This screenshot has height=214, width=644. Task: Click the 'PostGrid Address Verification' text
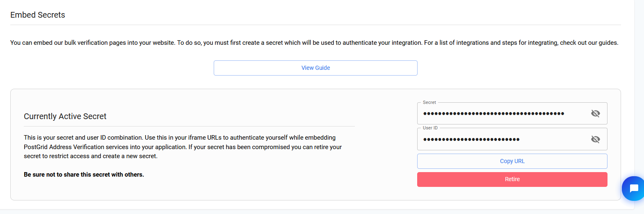(65, 147)
